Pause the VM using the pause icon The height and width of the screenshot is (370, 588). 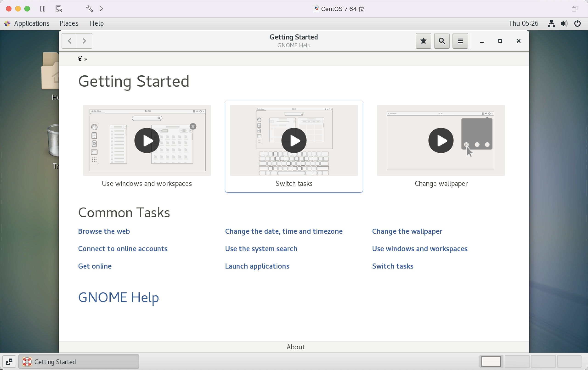coord(43,9)
